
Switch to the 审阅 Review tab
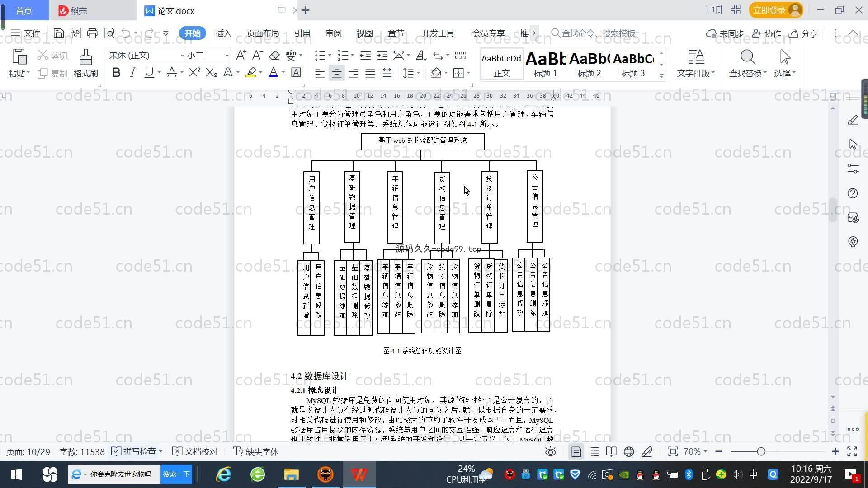pyautogui.click(x=333, y=33)
